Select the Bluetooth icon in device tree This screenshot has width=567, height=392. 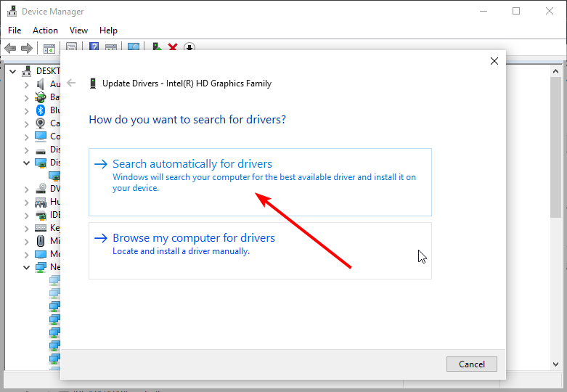pyautogui.click(x=41, y=110)
